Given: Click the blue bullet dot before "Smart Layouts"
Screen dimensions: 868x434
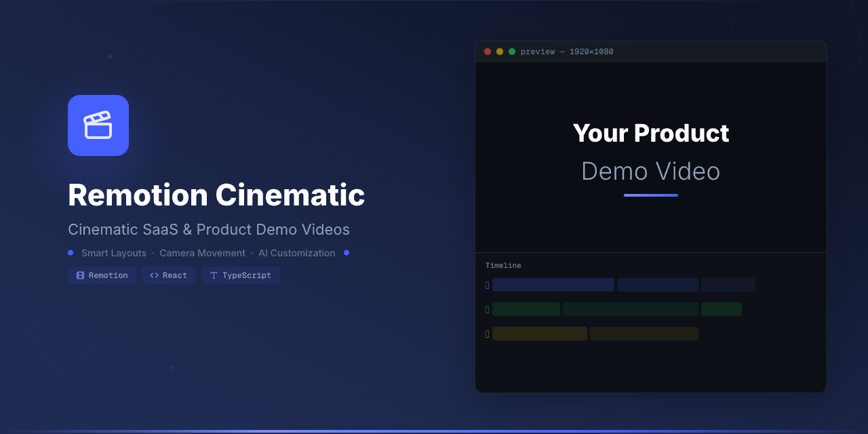Looking at the screenshot, I should click(71, 253).
